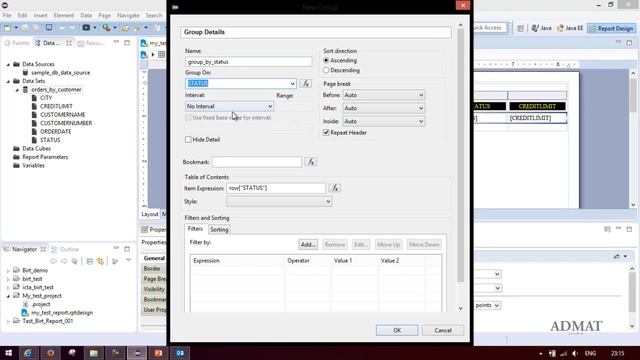Switch to Java perspective
Screen dimensions: 640x360
(x=542, y=28)
